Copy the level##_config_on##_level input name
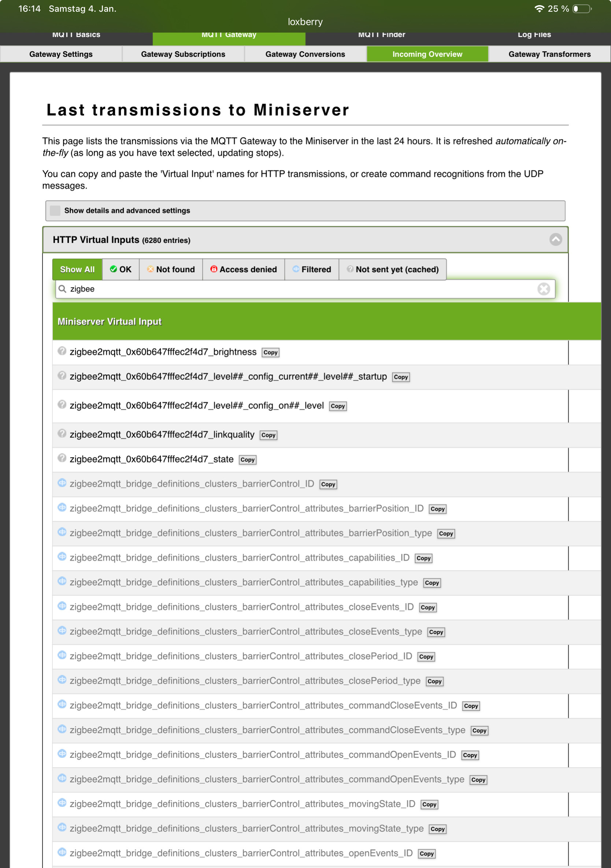This screenshot has width=611, height=868. point(338,406)
